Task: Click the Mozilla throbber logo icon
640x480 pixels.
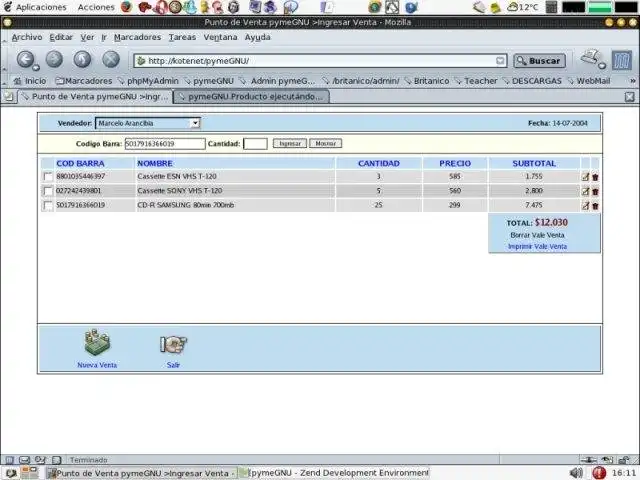Action: 622,60
